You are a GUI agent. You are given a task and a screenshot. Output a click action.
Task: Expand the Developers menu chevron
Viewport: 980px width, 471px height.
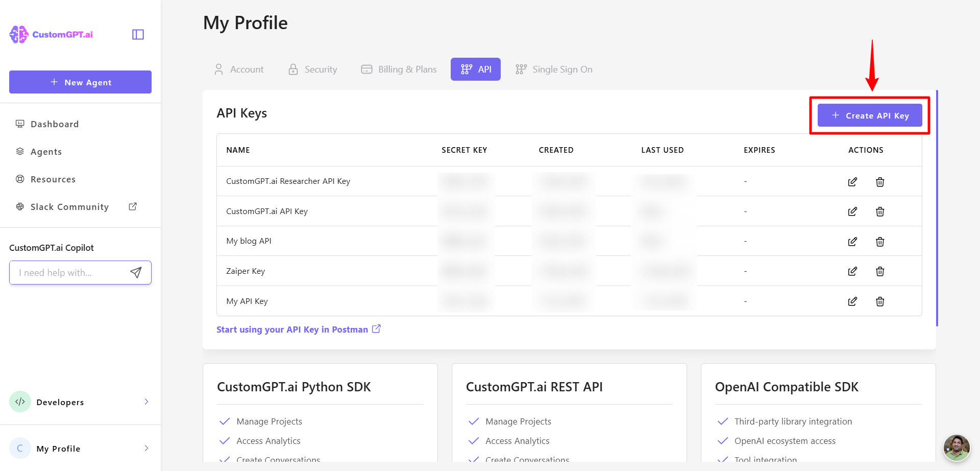tap(146, 402)
